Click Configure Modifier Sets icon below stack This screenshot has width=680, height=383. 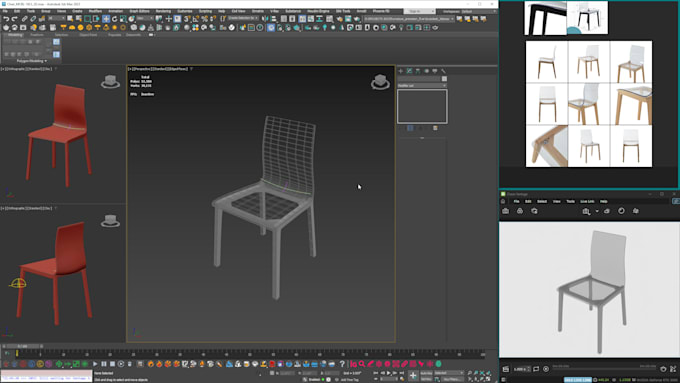435,128
